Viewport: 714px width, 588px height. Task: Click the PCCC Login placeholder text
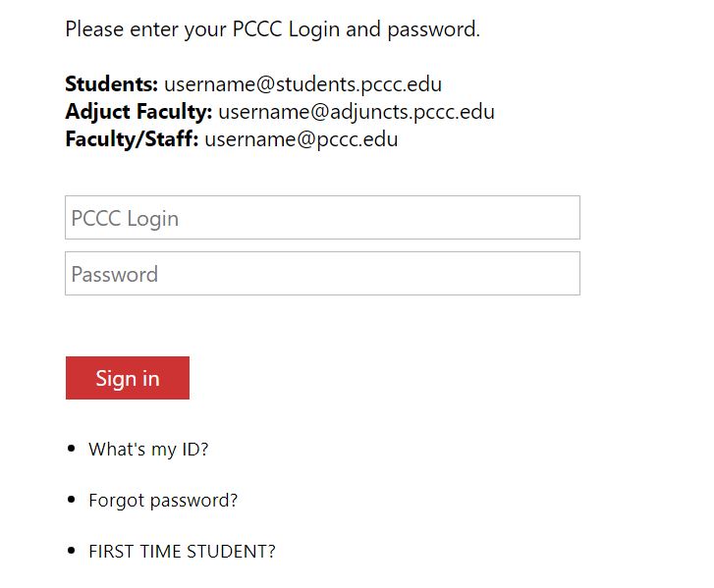[125, 219]
